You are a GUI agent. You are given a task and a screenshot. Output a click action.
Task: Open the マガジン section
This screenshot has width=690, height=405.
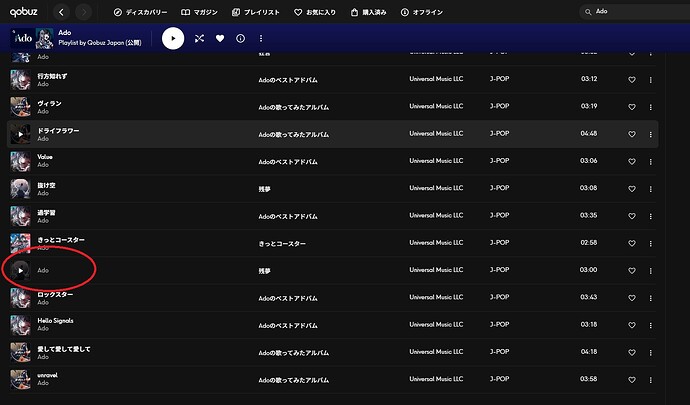[x=199, y=12]
